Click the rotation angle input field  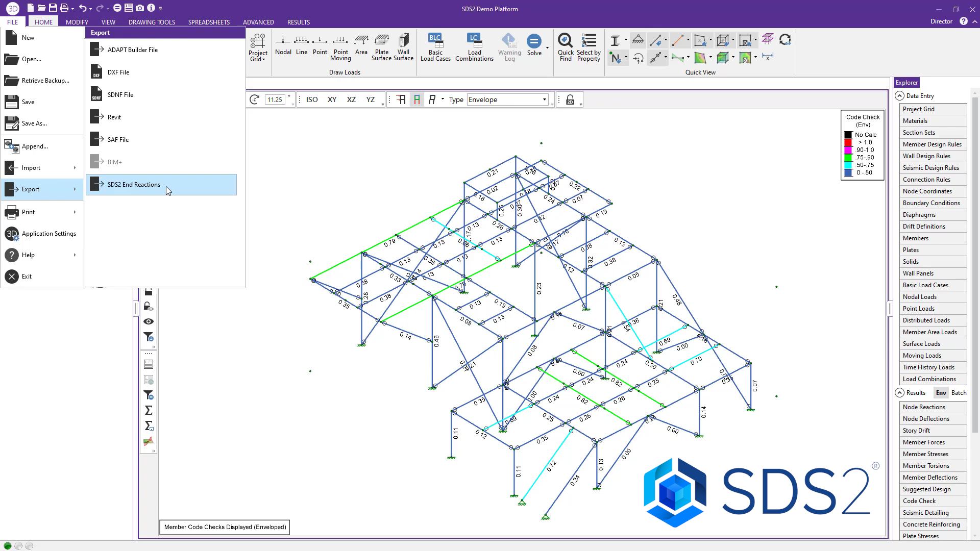(x=275, y=99)
